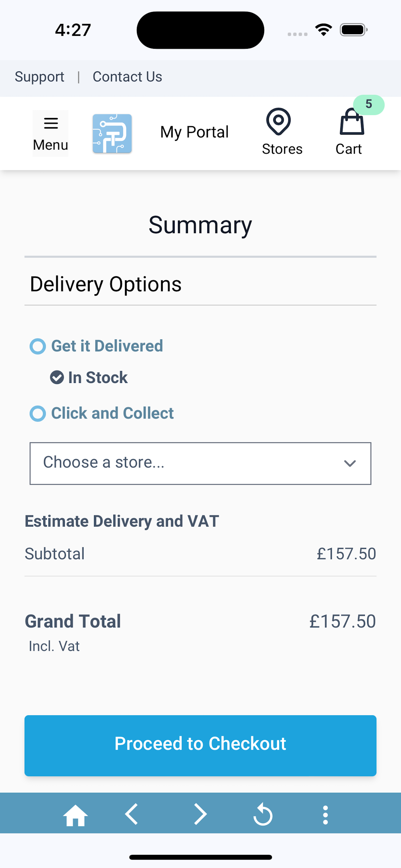Go back with the left arrow icon
The image size is (401, 868).
[x=131, y=814]
